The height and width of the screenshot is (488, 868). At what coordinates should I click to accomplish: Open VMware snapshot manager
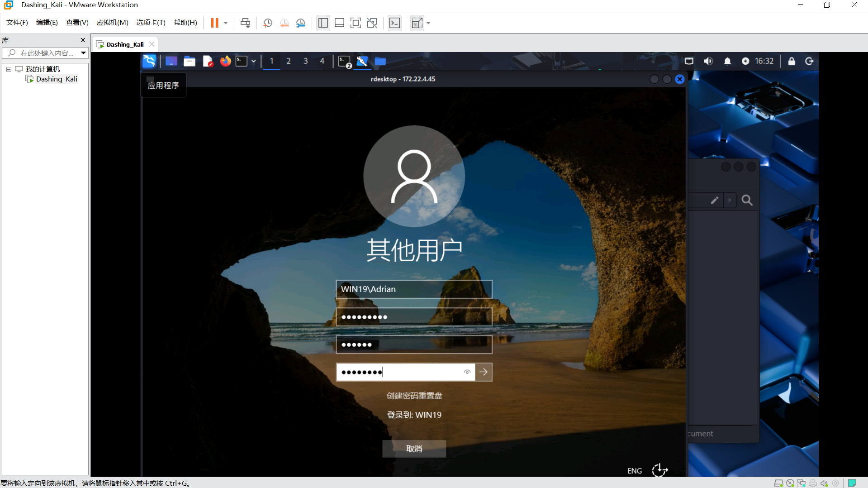point(301,23)
